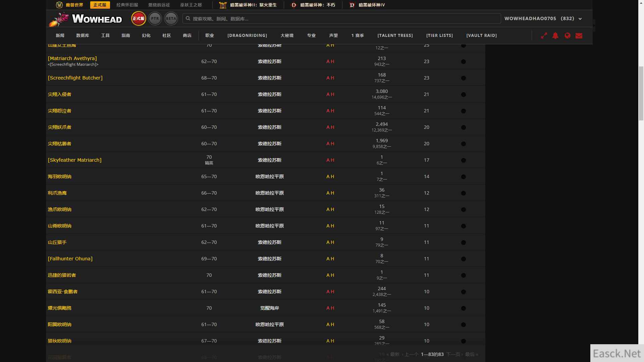
Task: Open the 社区 navigation menu
Action: click(x=167, y=35)
